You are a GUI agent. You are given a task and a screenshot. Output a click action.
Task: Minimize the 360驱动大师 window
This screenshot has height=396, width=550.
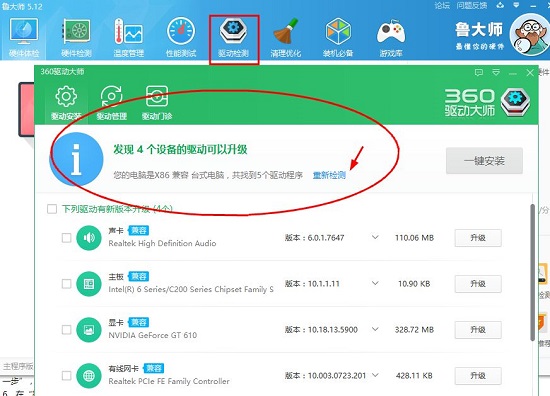(513, 73)
